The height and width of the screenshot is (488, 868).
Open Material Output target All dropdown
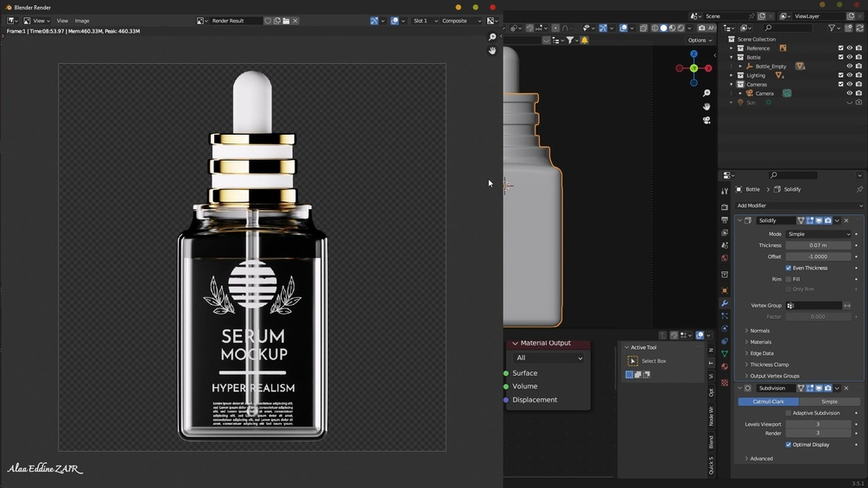tap(548, 358)
